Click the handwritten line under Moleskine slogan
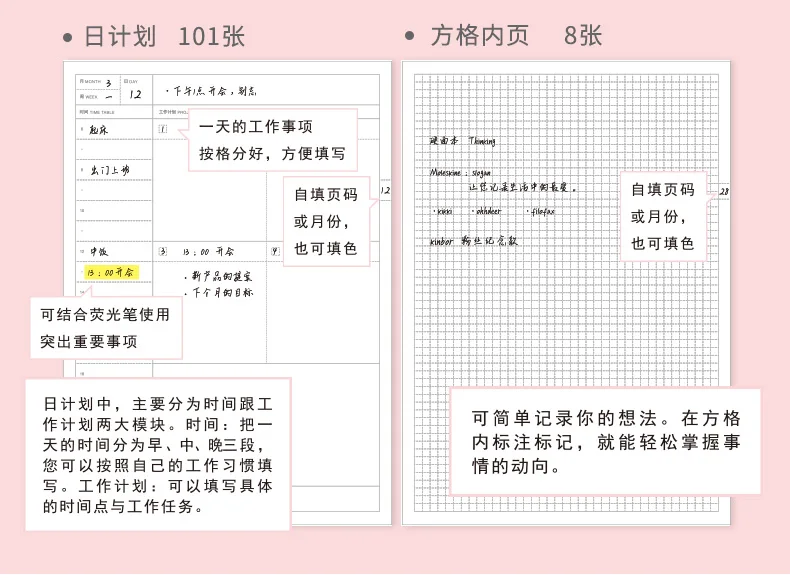 click(522, 187)
